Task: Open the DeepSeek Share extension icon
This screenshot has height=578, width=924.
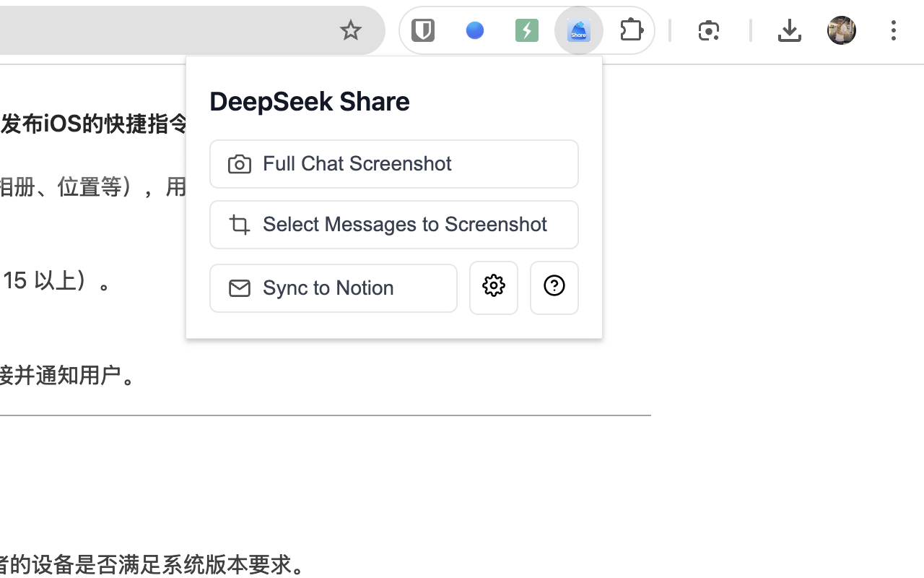Action: 578,30
